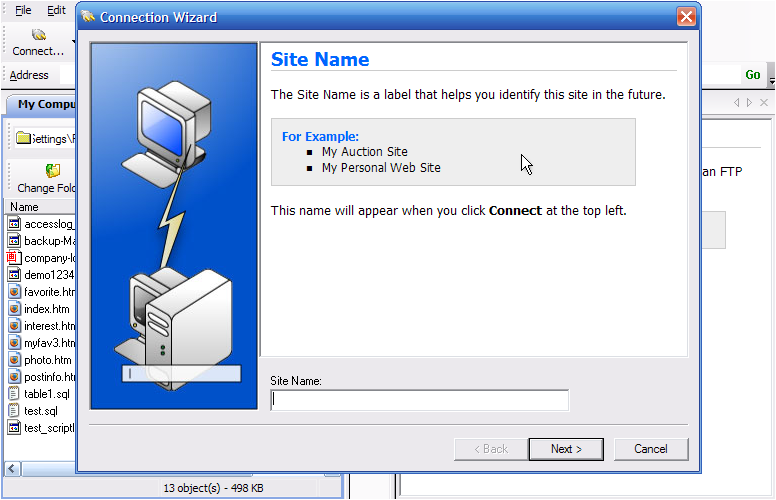Close the right pane with X
This screenshot has width=776, height=500.
(765, 103)
